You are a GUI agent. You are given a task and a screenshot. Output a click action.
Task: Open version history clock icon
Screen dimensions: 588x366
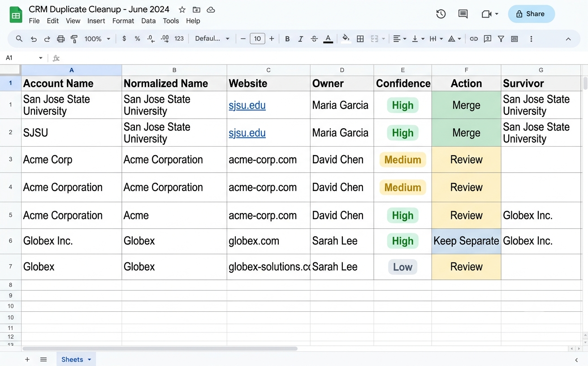(x=441, y=14)
